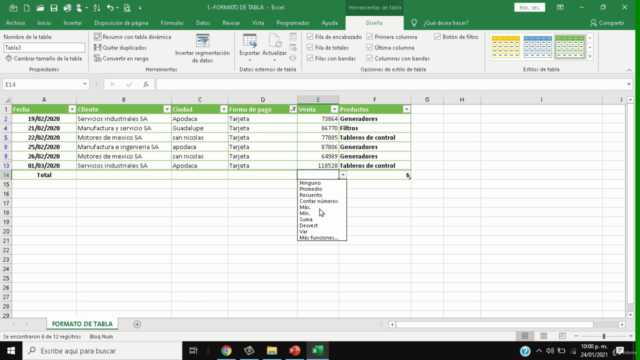Open the Venta column filter dropdown
The image size is (640, 360).
tap(334, 109)
